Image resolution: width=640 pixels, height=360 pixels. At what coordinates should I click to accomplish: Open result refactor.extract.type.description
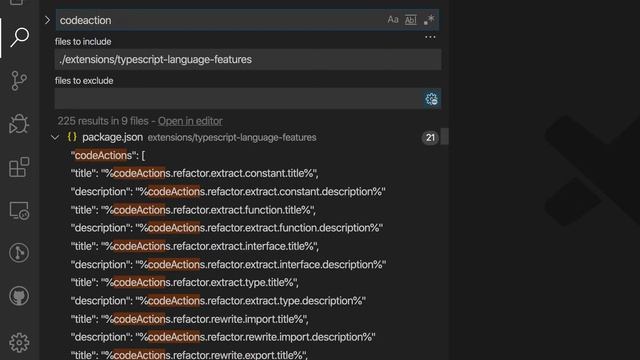click(x=218, y=301)
